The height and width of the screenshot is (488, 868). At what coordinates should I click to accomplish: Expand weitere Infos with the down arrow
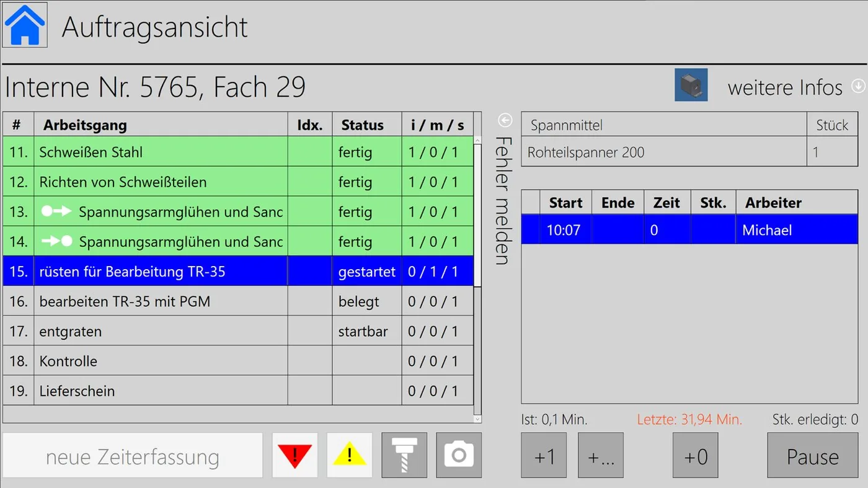pyautogui.click(x=858, y=86)
